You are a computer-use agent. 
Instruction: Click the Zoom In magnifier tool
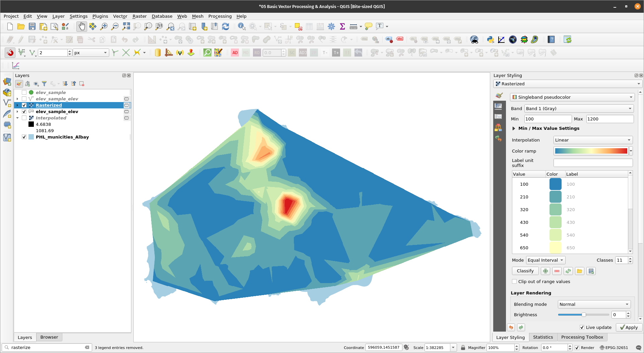104,26
